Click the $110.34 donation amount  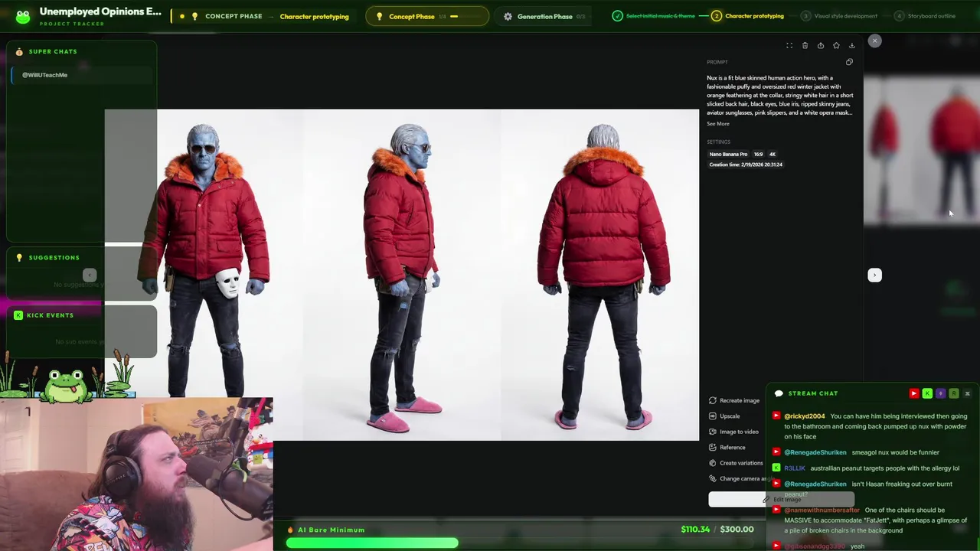tap(695, 530)
